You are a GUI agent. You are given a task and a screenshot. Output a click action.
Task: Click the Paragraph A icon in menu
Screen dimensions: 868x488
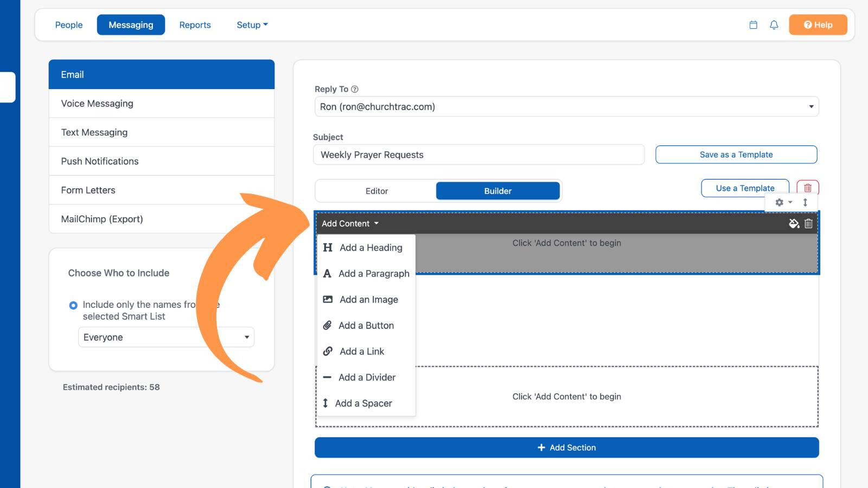327,273
